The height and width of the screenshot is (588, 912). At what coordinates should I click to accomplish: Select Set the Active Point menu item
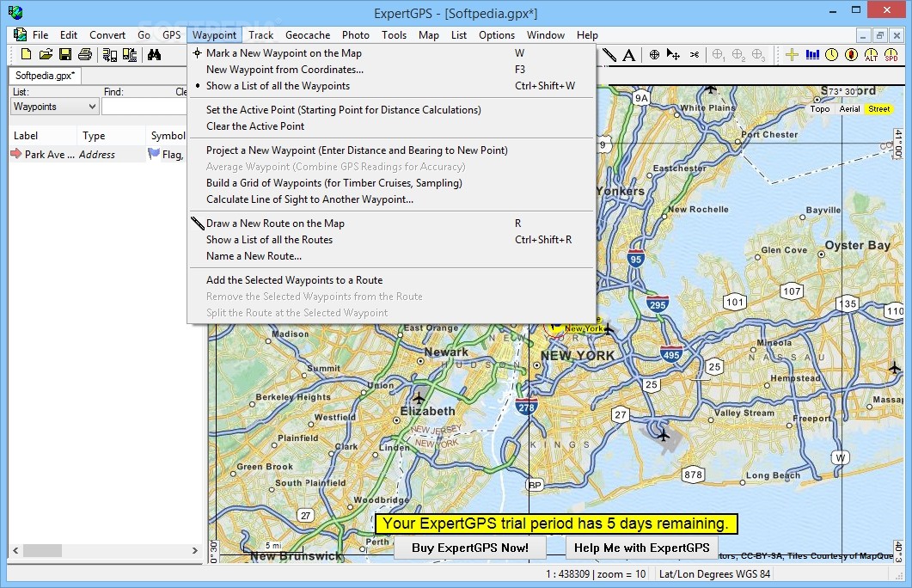point(391,109)
